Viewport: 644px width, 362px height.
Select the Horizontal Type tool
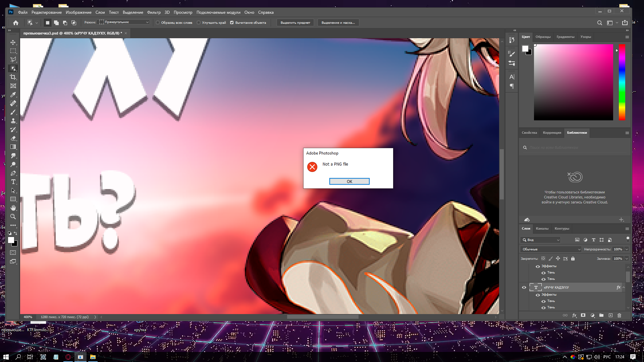13,182
